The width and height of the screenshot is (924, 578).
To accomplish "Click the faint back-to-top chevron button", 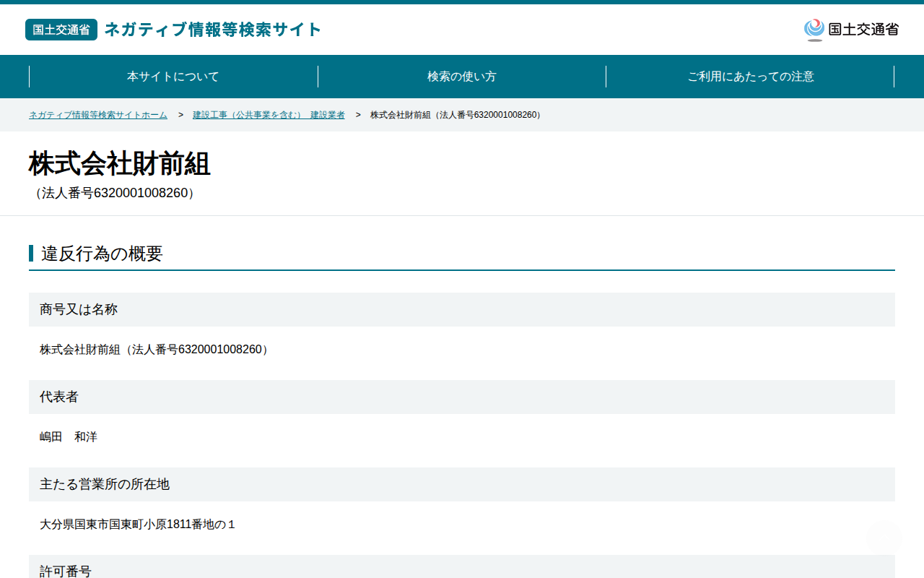I will pos(884,537).
